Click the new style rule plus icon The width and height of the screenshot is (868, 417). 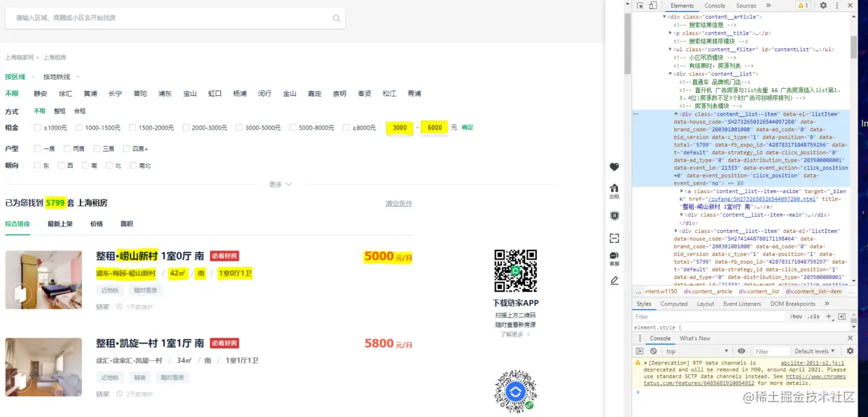(x=829, y=316)
